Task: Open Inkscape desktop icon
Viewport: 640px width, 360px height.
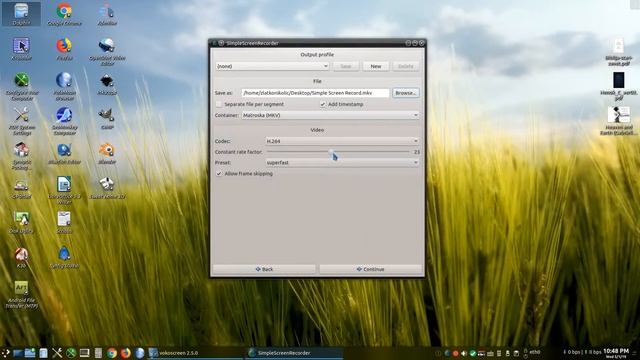Action: [107, 84]
